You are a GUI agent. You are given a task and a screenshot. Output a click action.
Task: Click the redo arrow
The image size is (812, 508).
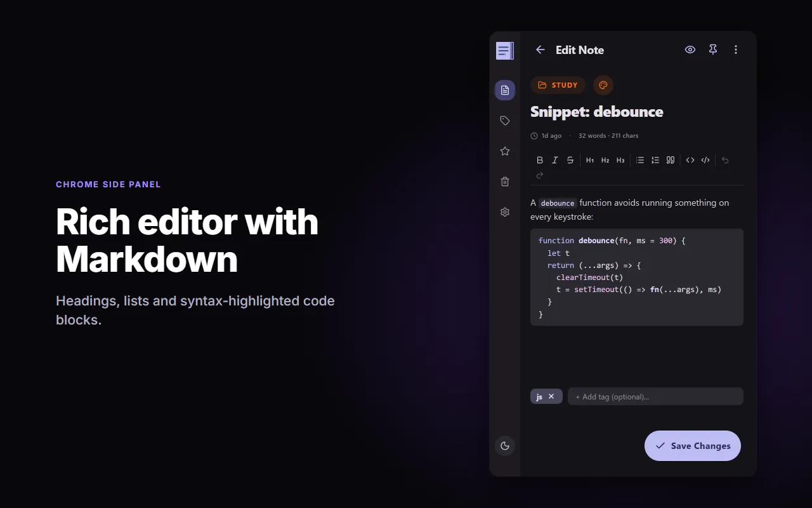click(x=540, y=175)
